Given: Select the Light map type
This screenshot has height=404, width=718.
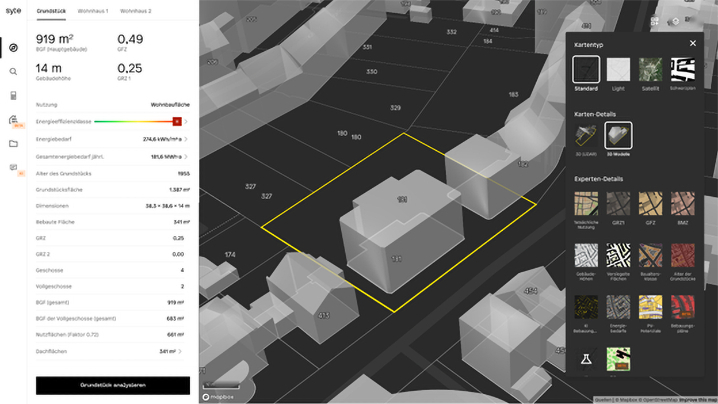Looking at the screenshot, I should click(620, 69).
